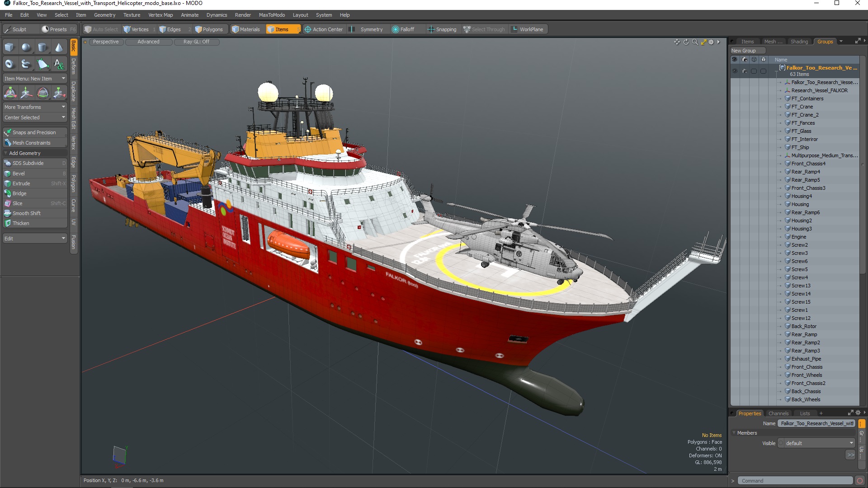The image size is (868, 488).
Task: Click the command record circle button
Action: click(860, 481)
